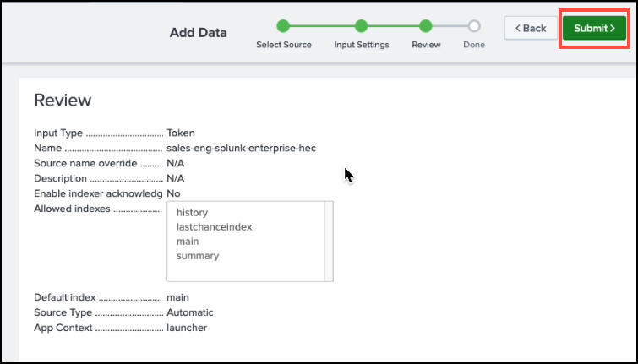Image resolution: width=638 pixels, height=364 pixels.
Task: Select 'lastchanceindex' in Allowed indexes list
Action: [x=215, y=227]
